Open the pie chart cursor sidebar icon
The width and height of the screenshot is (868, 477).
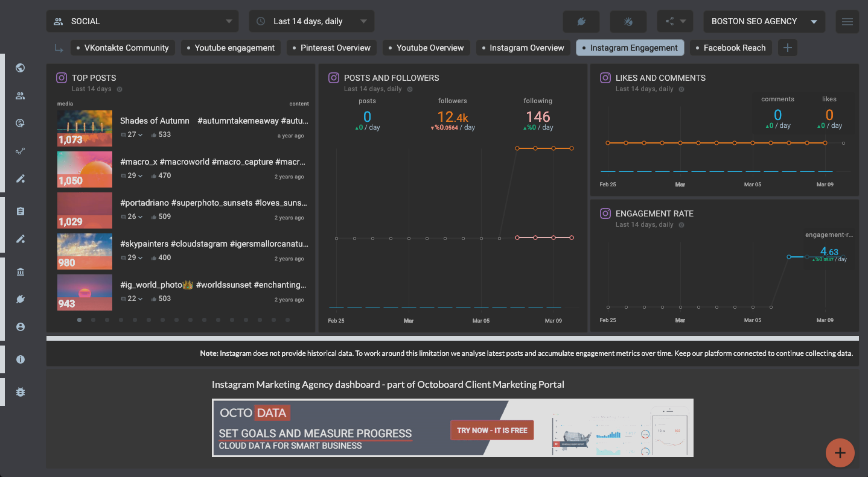click(21, 123)
